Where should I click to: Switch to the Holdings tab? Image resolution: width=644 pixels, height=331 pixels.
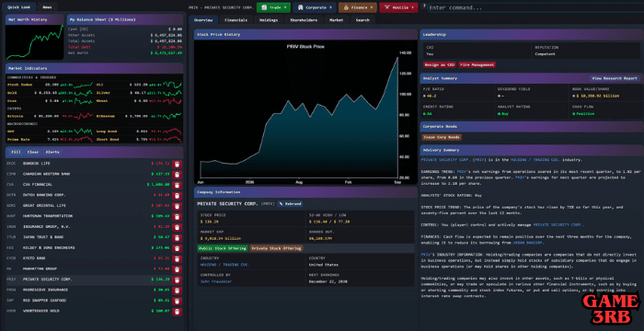point(269,20)
